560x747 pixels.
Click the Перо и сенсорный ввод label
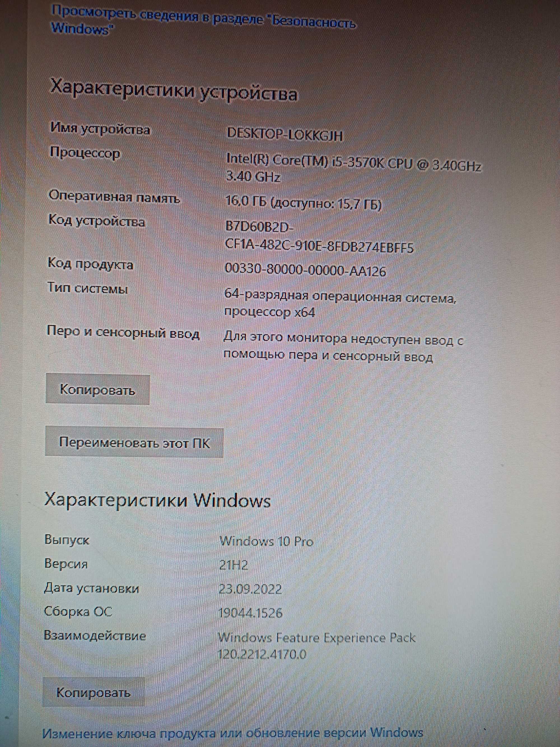(123, 333)
